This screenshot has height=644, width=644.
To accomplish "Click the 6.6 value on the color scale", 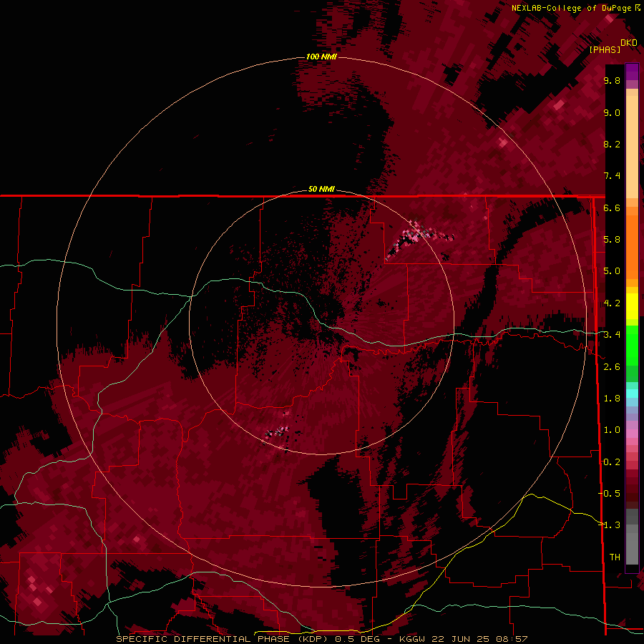I will coord(612,208).
